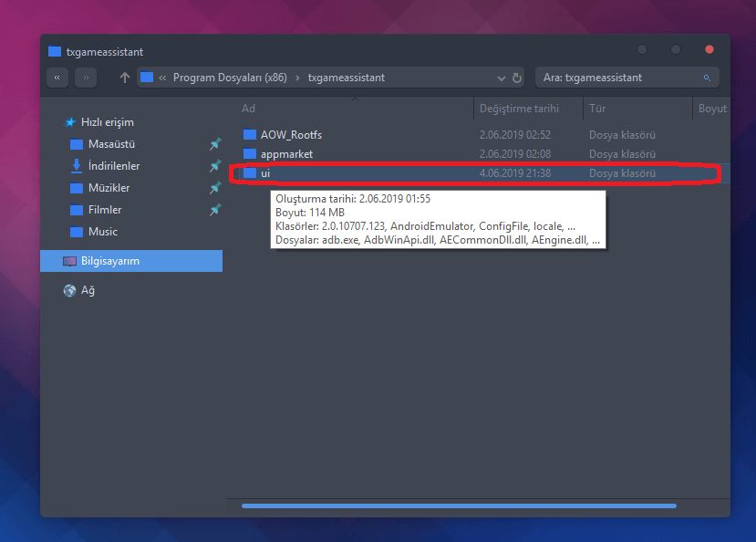Click the Music folder icon
This screenshot has width=756, height=542.
[77, 232]
